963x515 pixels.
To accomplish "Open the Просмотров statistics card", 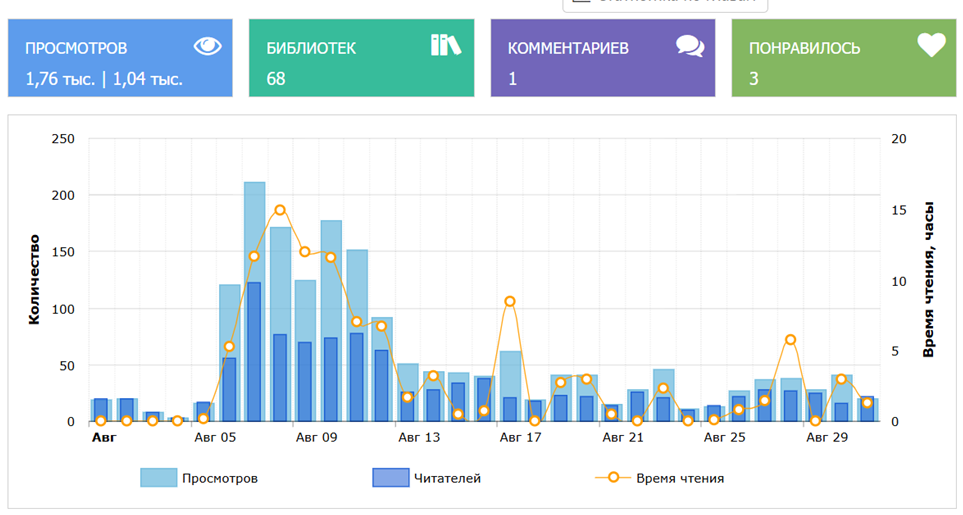I will (120, 62).
